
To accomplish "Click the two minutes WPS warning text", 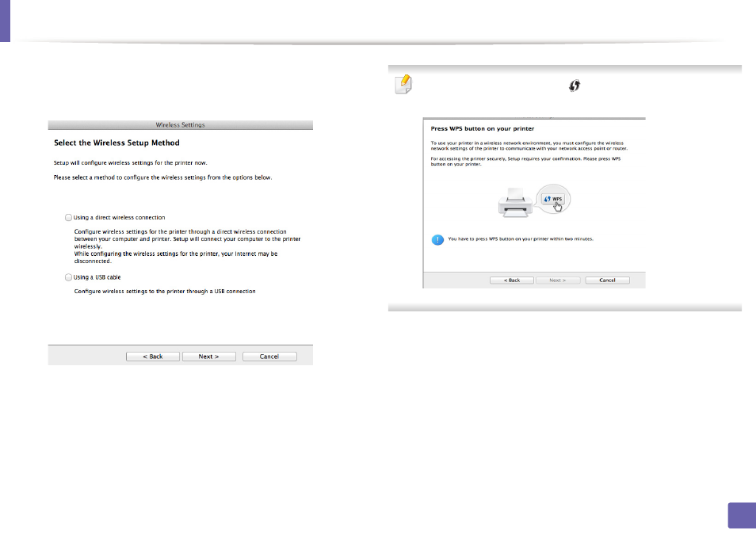I will 521,239.
